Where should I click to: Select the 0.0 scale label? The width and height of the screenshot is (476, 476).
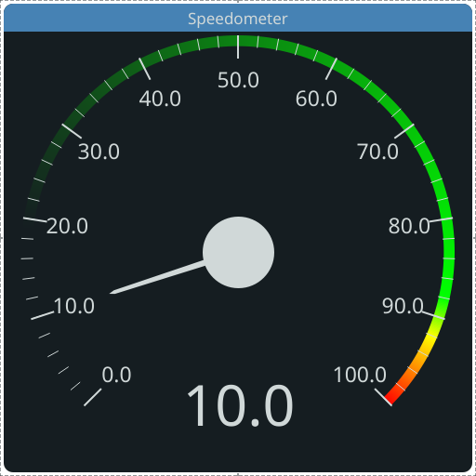tap(116, 375)
